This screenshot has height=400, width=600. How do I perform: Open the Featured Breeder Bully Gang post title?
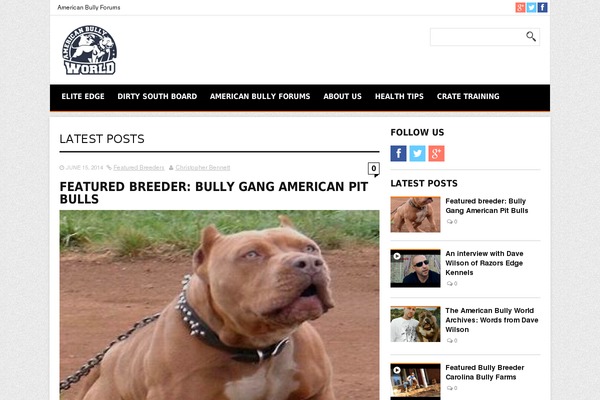214,193
